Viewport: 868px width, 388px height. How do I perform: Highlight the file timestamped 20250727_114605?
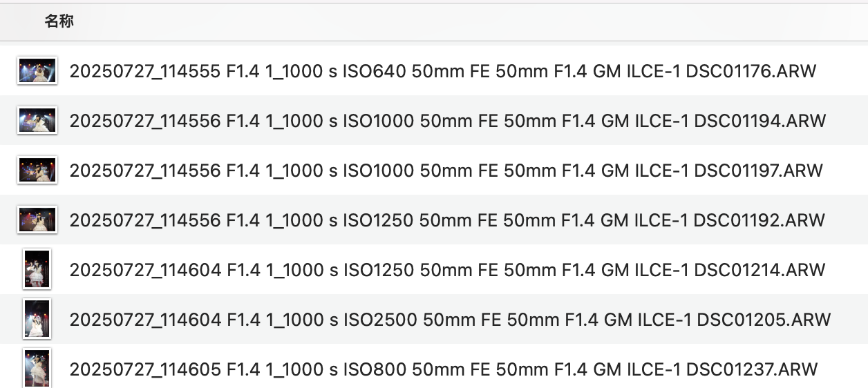point(145,369)
